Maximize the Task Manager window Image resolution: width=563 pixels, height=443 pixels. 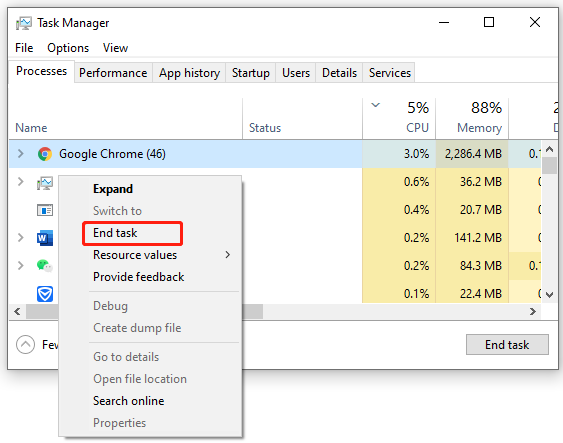pos(489,22)
